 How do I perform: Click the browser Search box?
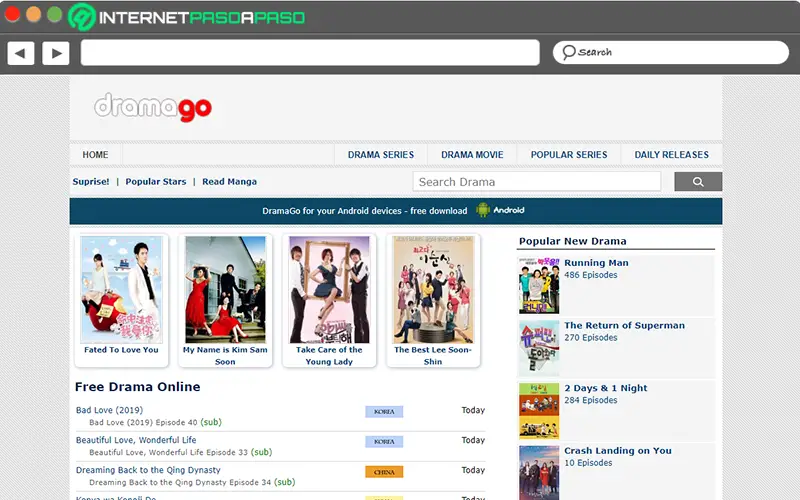[670, 52]
